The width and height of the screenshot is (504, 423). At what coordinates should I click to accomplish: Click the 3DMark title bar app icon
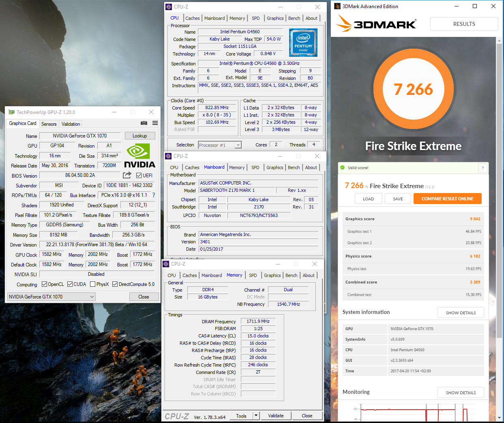point(337,6)
